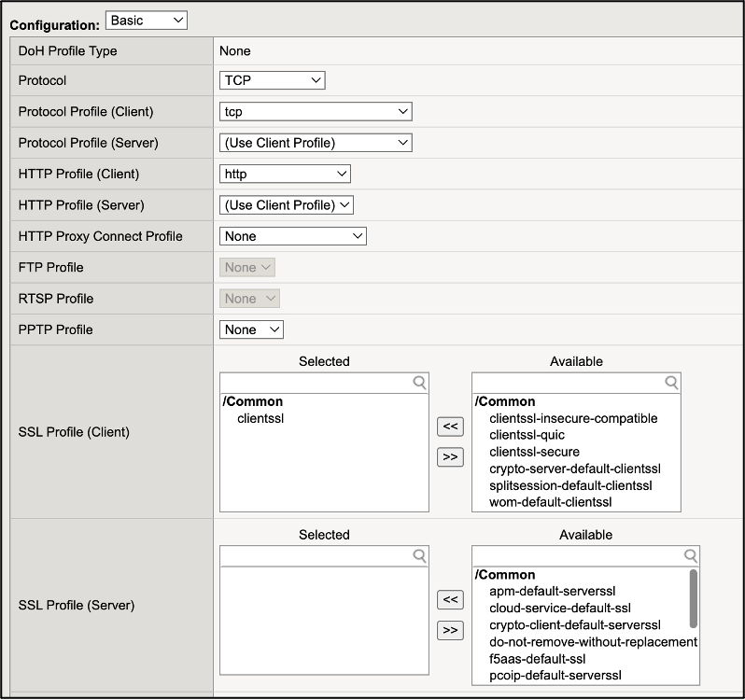The width and height of the screenshot is (745, 700).
Task: Open the Configuration Basic dropdown
Action: pyautogui.click(x=147, y=20)
